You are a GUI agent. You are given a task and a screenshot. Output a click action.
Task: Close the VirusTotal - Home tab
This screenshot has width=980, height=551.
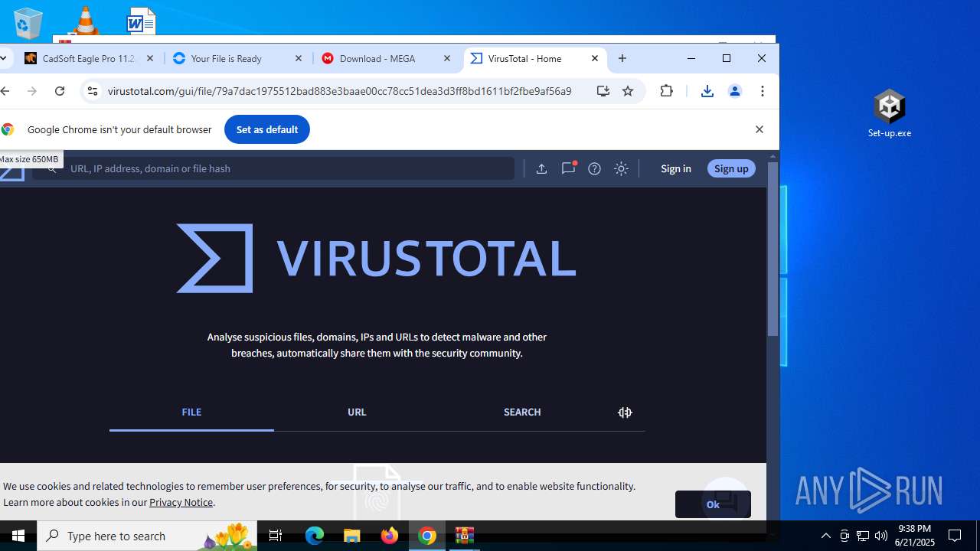595,58
